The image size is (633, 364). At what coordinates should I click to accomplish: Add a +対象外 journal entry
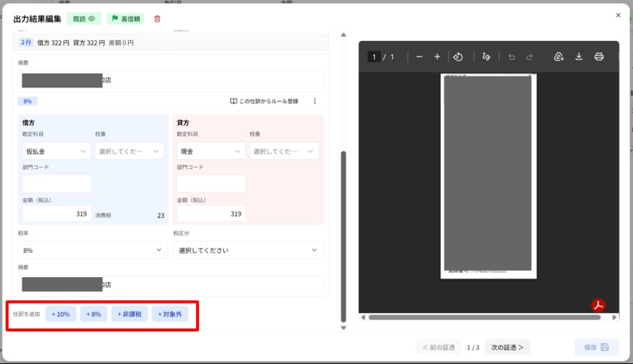pos(170,314)
